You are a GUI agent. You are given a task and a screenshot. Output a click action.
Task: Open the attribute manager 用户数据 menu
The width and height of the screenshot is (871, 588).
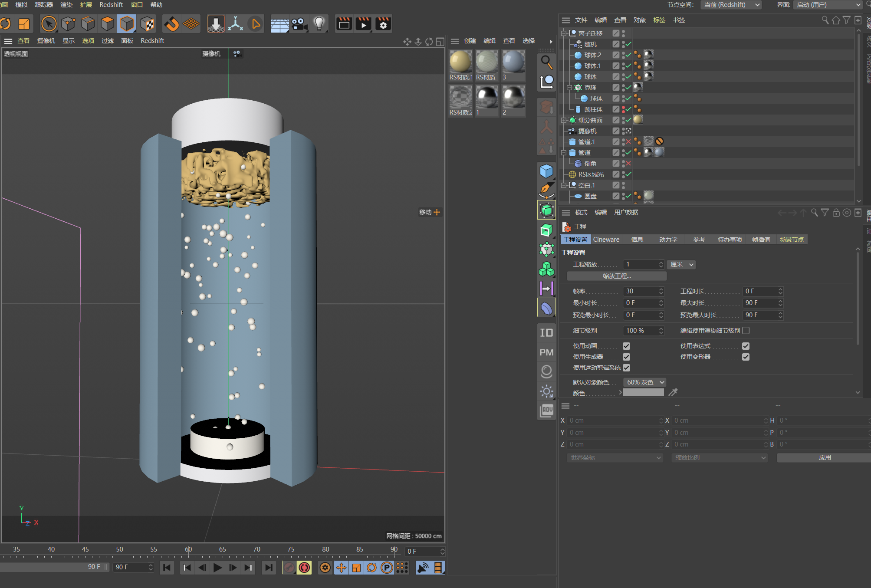point(626,212)
